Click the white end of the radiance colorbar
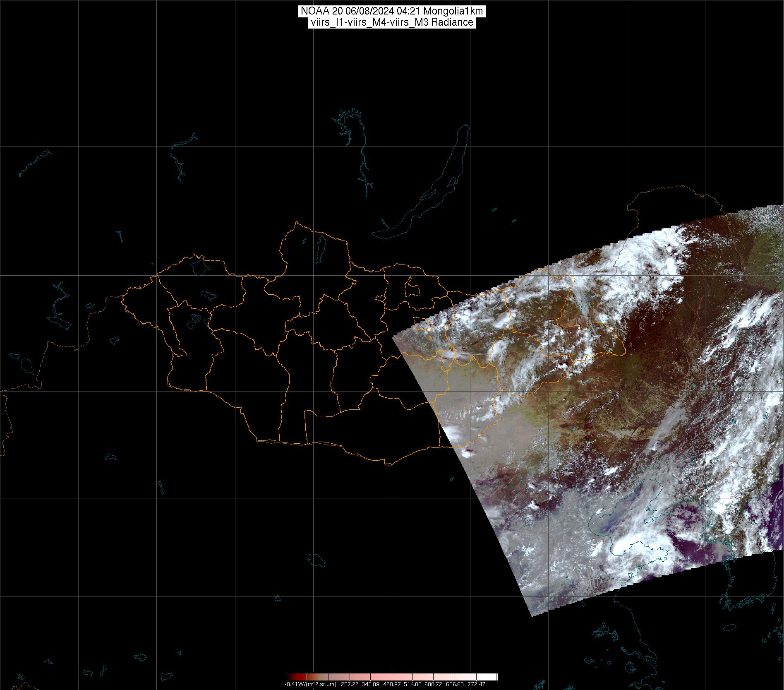Image resolution: width=784 pixels, height=690 pixels. pos(487,677)
